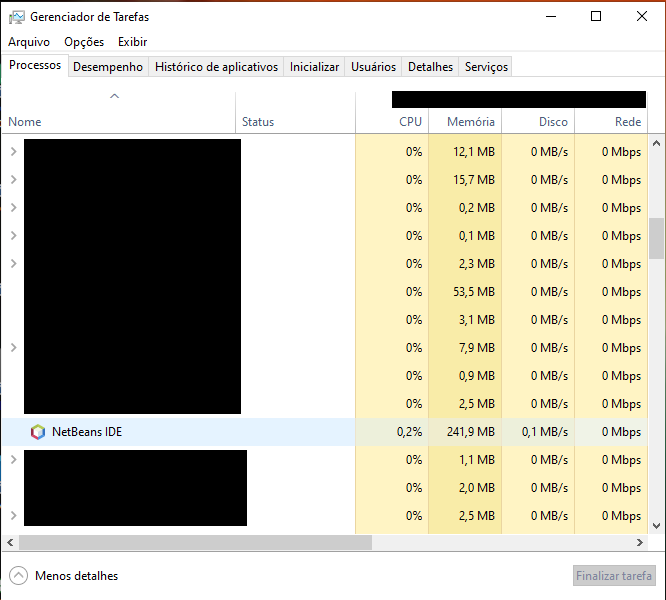Expand the process row showing 12,1 MB
Viewport: 666px width, 600px height.
(14, 151)
